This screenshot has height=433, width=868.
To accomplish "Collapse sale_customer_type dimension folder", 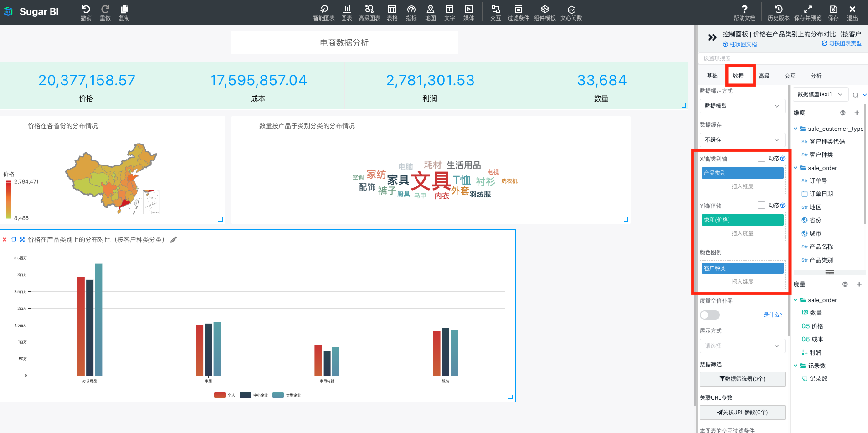I will (x=796, y=129).
